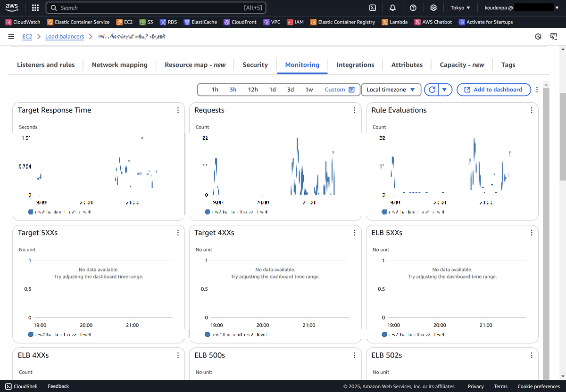Expand the auto-refresh options arrow

tap(444, 89)
